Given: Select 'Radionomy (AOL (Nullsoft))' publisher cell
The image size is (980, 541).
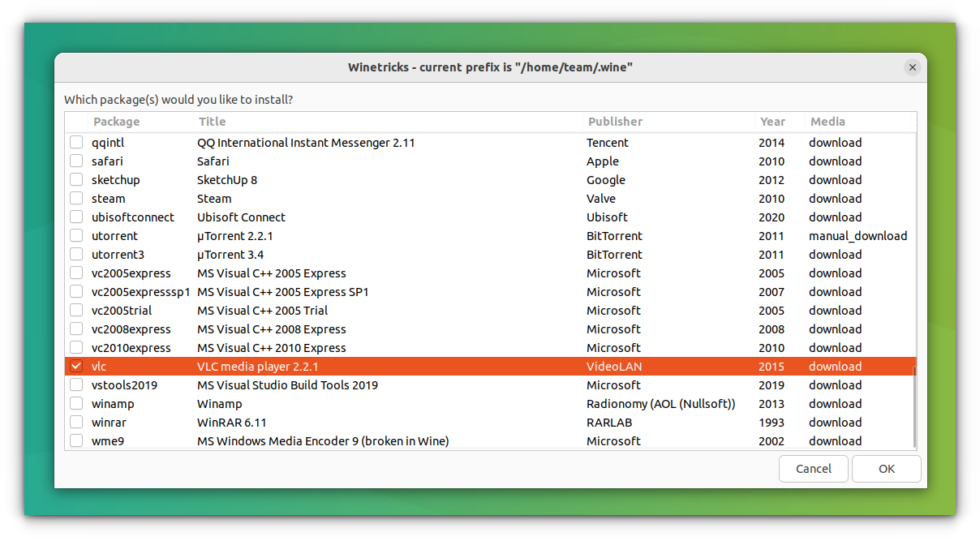Looking at the screenshot, I should coord(661,404).
